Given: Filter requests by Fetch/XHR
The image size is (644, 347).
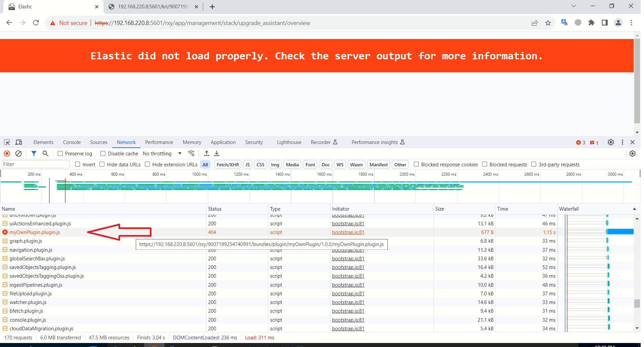Looking at the screenshot, I should click(227, 164).
